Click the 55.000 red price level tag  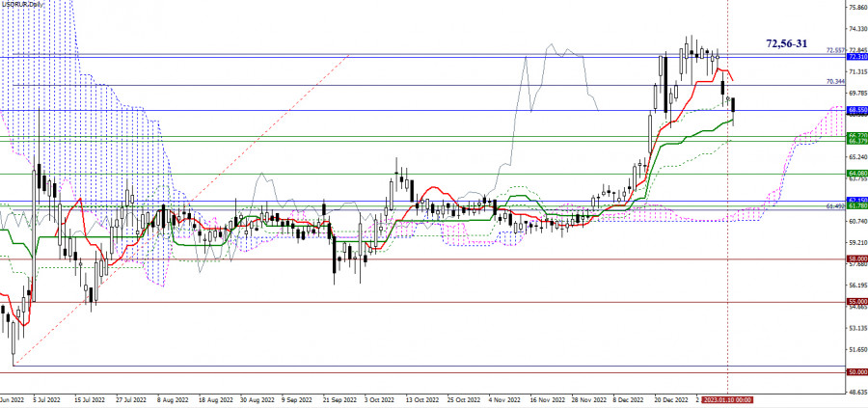(x=856, y=302)
